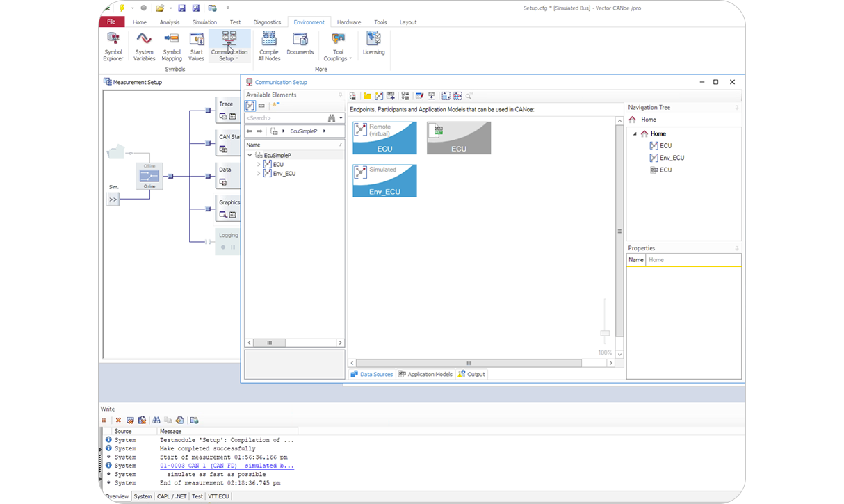Select the gray ECU application model tile
The image size is (844, 504).
(459, 138)
